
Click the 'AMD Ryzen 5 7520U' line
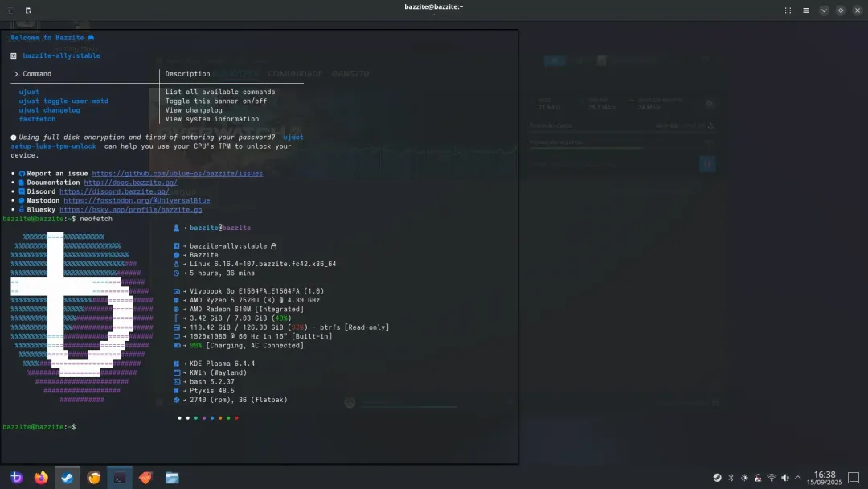tap(255, 300)
